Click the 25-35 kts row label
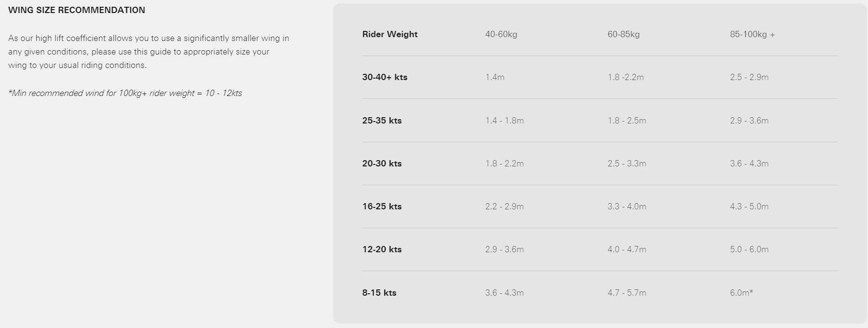868x328 pixels. pyautogui.click(x=381, y=121)
